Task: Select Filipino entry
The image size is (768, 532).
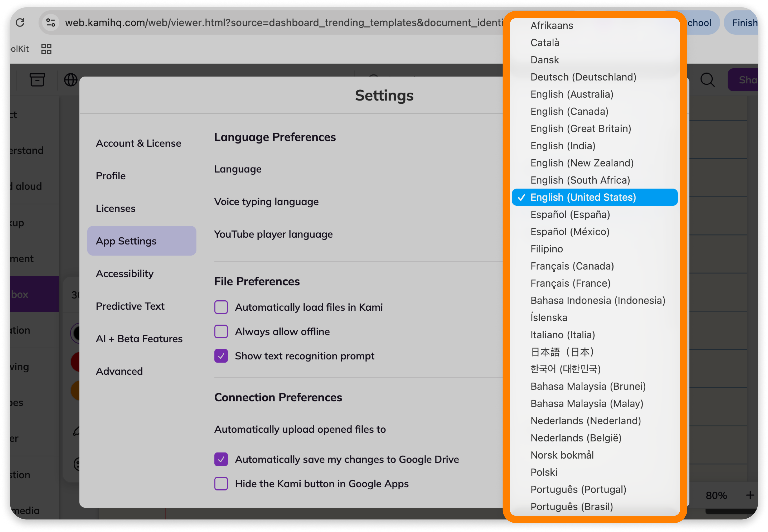Action: tap(595, 249)
